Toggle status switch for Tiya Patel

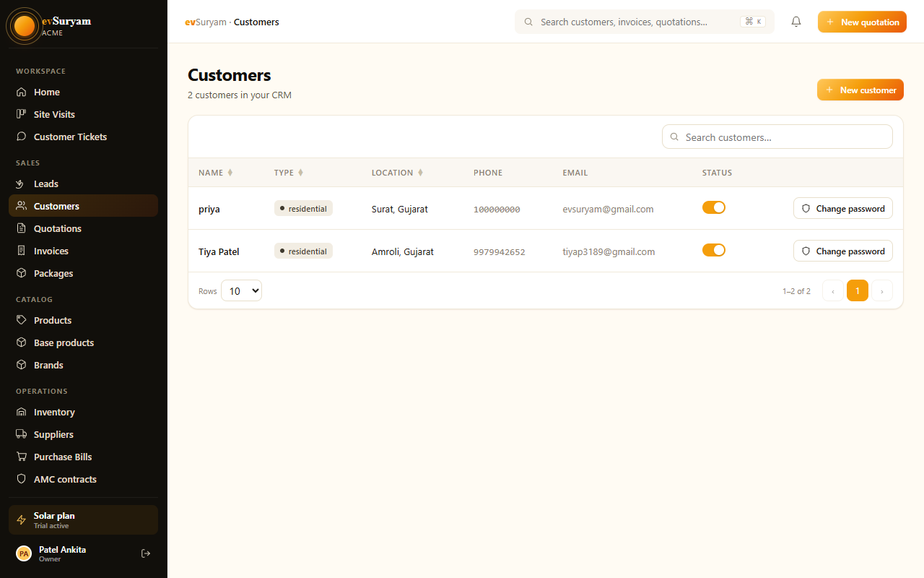click(x=714, y=250)
